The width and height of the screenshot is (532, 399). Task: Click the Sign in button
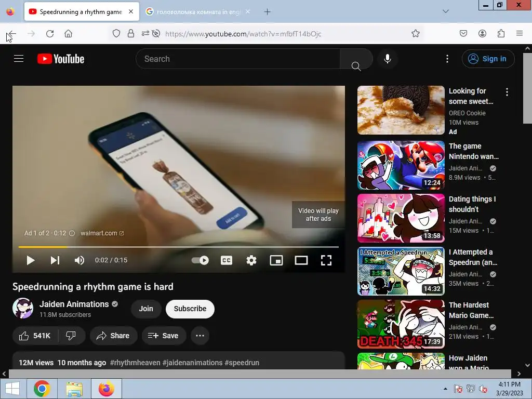click(x=488, y=59)
